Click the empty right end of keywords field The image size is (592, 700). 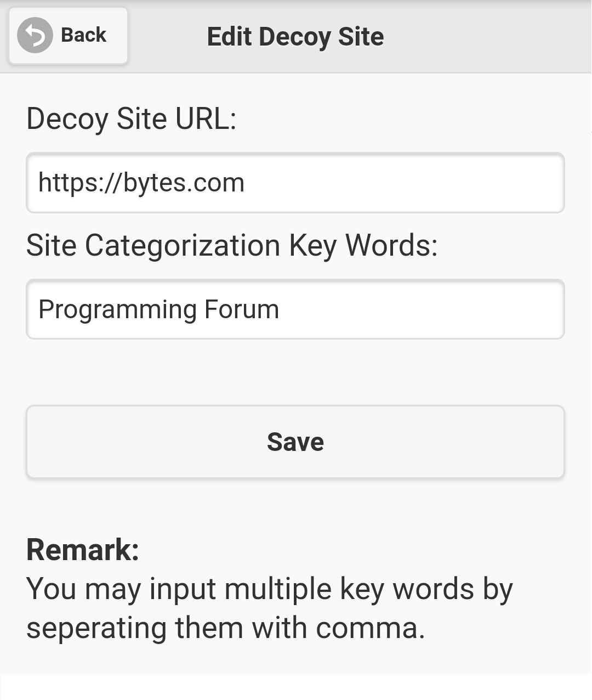pos(466,309)
